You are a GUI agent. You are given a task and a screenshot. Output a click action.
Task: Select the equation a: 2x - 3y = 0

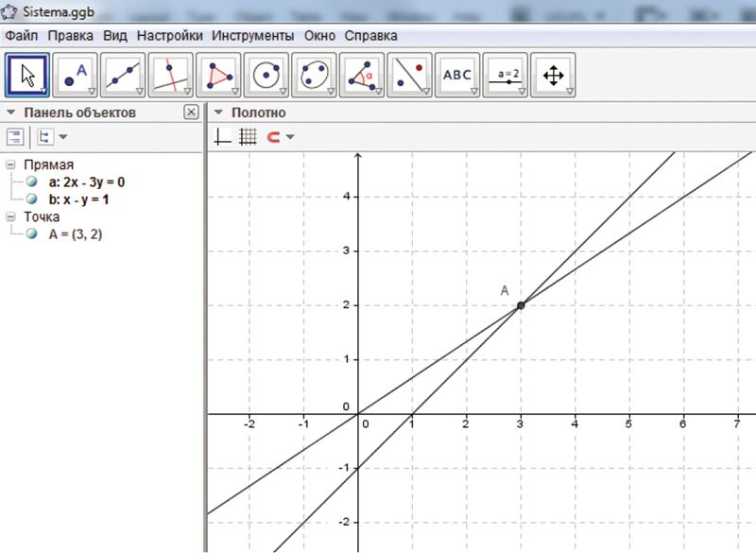[87, 182]
